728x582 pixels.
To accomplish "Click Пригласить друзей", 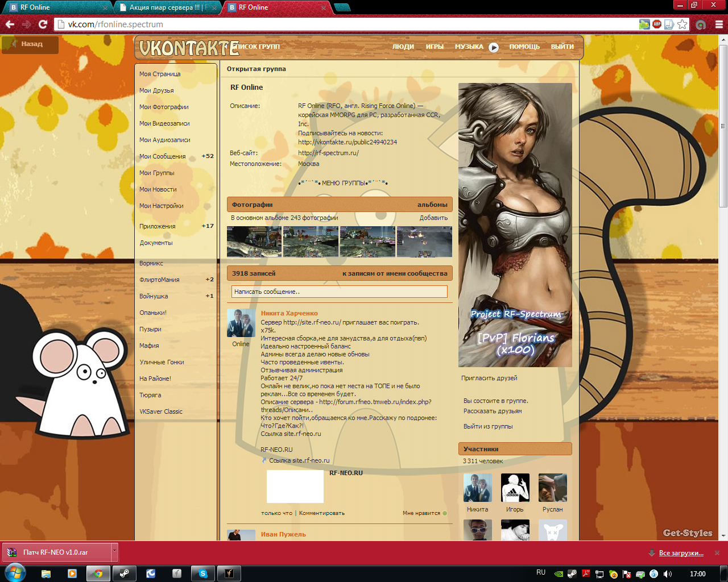I will [x=489, y=378].
